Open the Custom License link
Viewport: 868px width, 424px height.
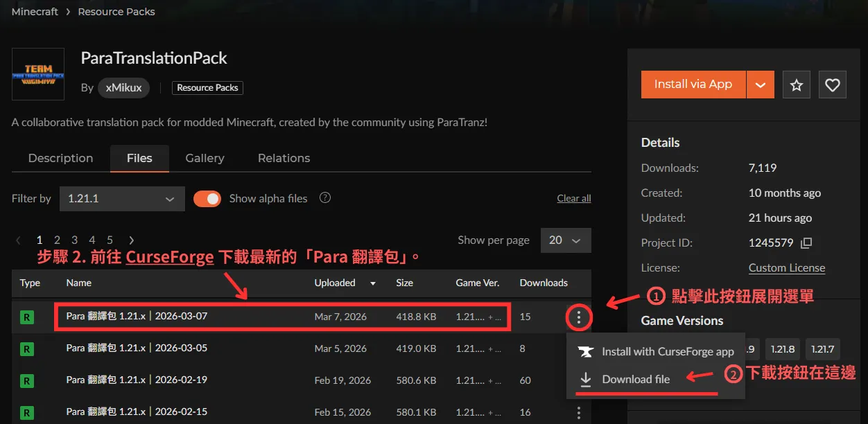[786, 268]
